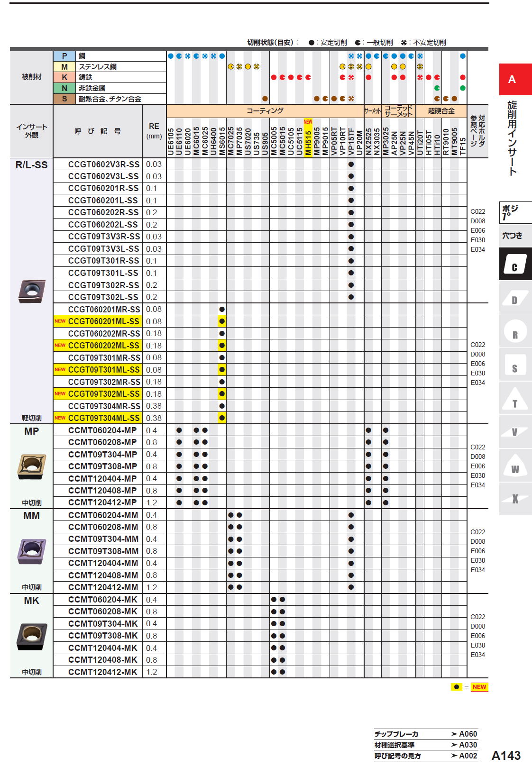532x767 pixels.
Task: Click the NEW badge beside CCGT060202ML-SS
Action: [60, 346]
